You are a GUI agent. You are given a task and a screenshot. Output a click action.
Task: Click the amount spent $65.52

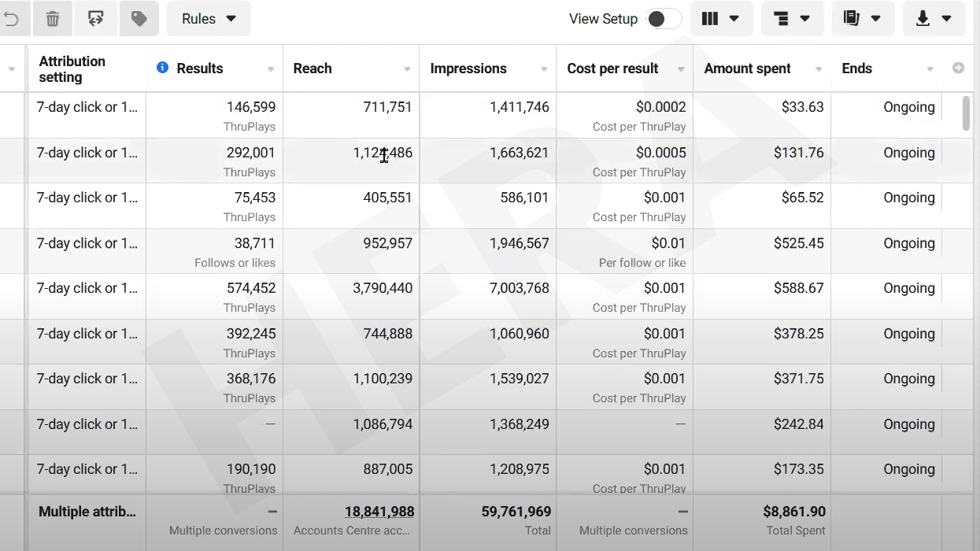coord(802,198)
